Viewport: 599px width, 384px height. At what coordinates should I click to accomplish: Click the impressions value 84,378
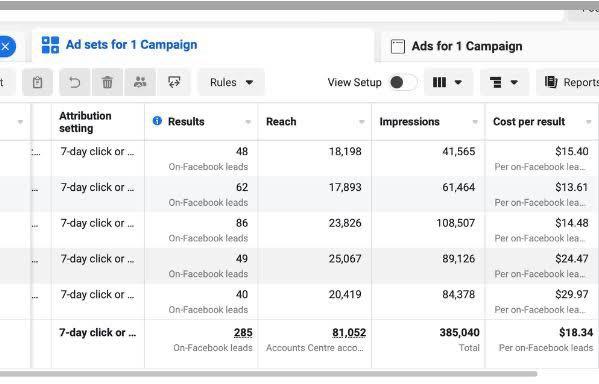pos(458,295)
